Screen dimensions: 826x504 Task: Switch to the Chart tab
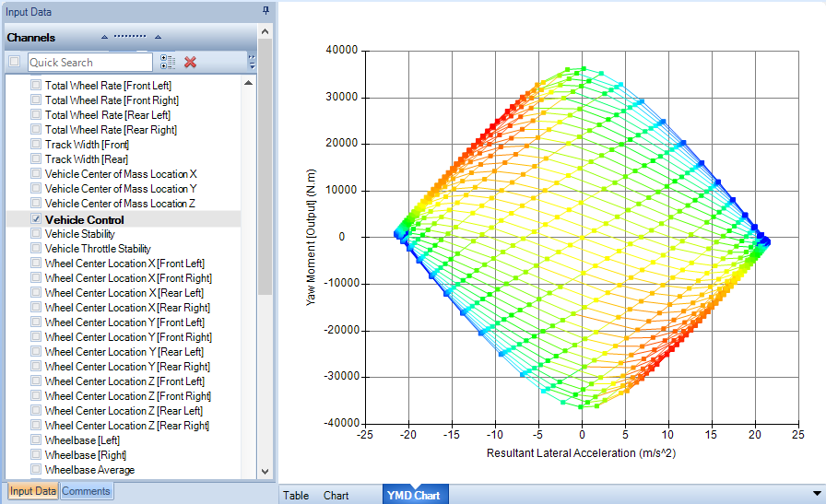pyautogui.click(x=336, y=496)
